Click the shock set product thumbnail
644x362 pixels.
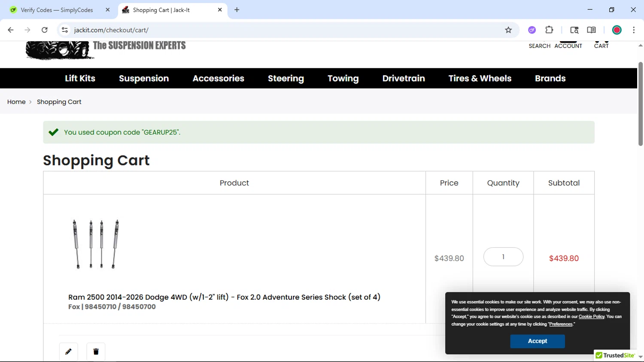coord(96,244)
